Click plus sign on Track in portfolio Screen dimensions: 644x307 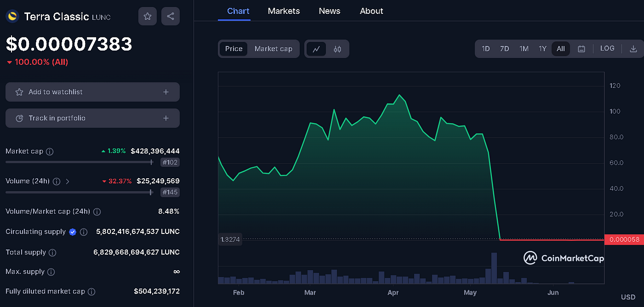click(166, 119)
